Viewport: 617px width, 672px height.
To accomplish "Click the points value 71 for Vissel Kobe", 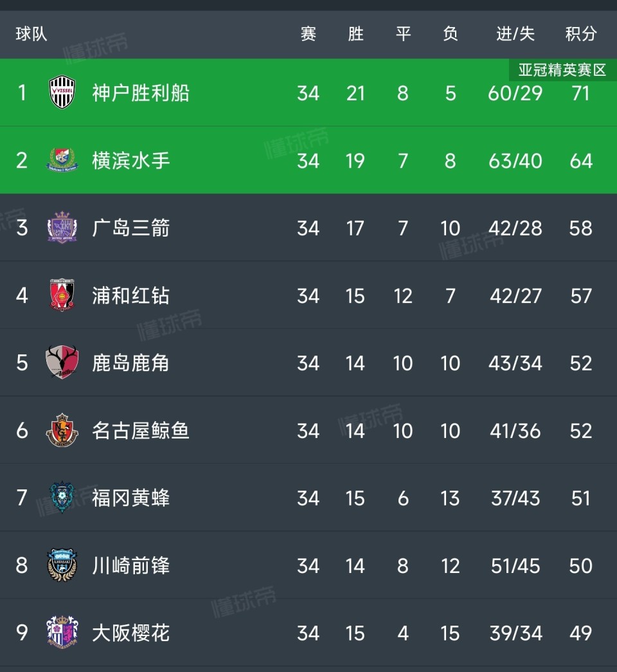I will click(581, 93).
